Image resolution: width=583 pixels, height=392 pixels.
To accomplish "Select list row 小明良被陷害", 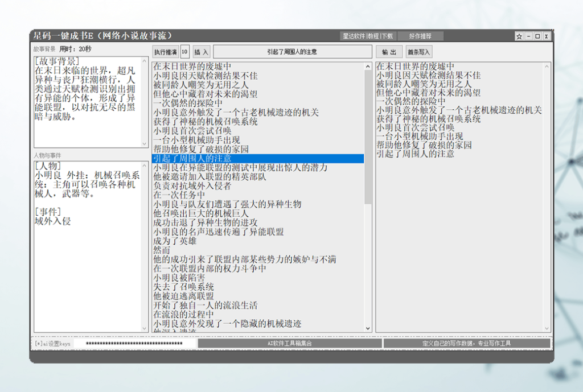I will click(258, 278).
